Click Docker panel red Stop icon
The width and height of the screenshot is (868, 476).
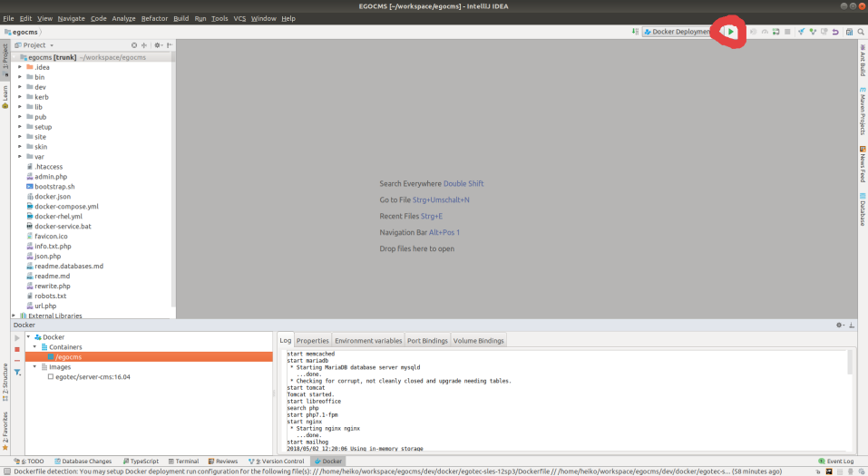(x=17, y=349)
